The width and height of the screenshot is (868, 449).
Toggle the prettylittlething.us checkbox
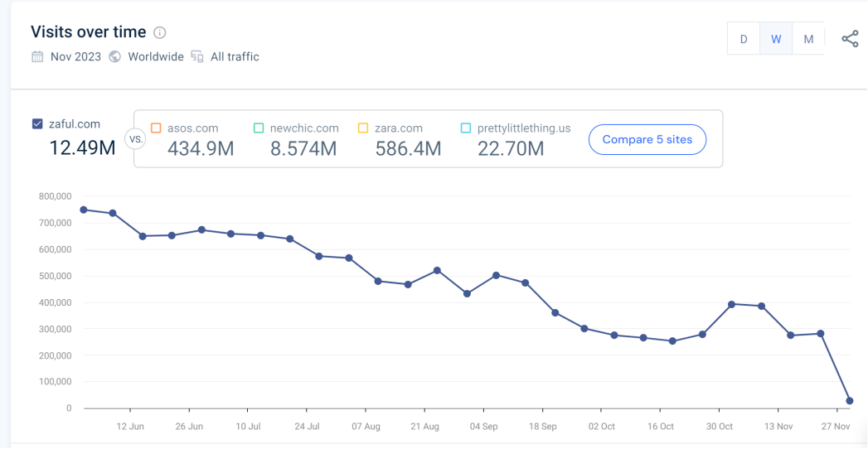[x=466, y=128]
